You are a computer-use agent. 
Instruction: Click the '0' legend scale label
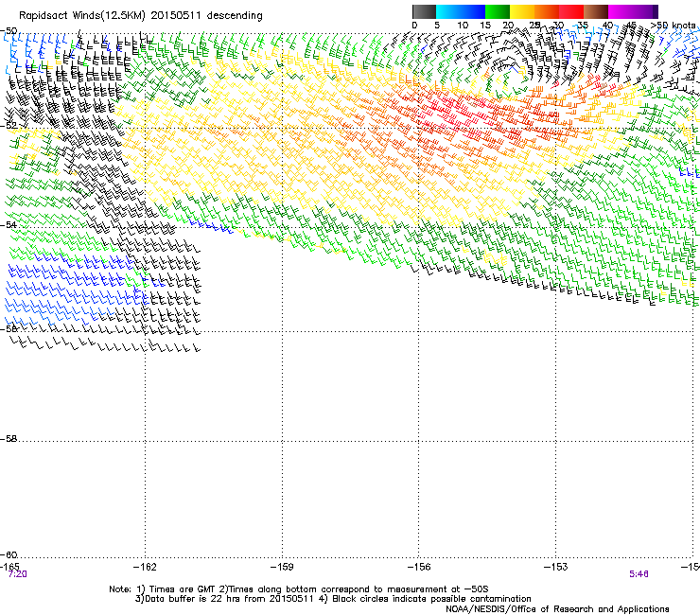click(x=414, y=26)
